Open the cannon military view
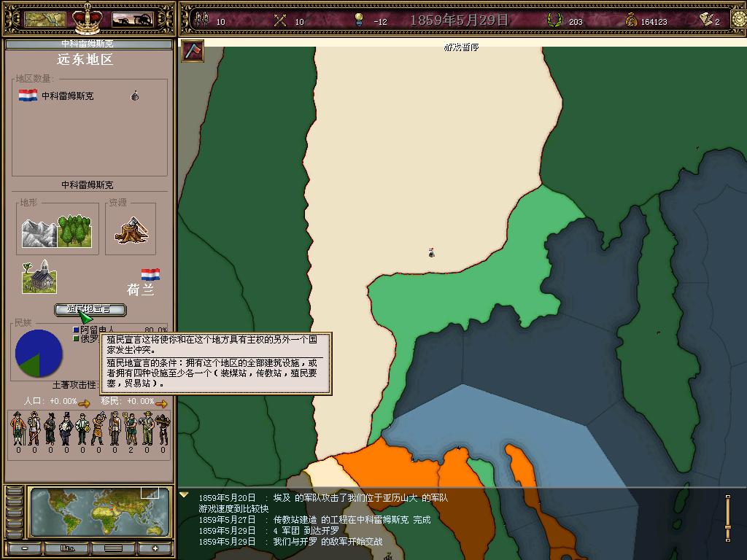The height and width of the screenshot is (560, 747). point(133,20)
